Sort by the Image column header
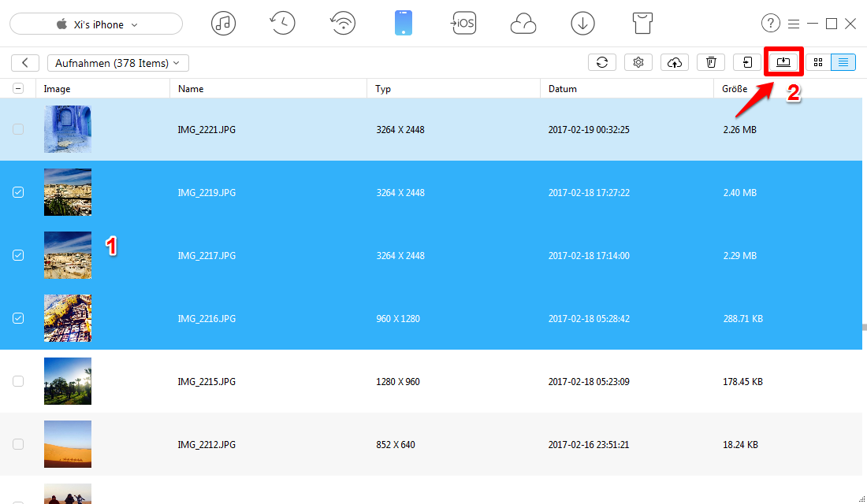 tap(102, 88)
